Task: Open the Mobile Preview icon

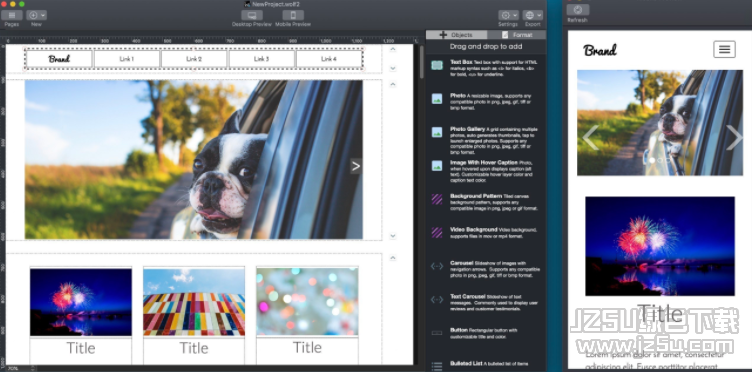Action: point(293,15)
